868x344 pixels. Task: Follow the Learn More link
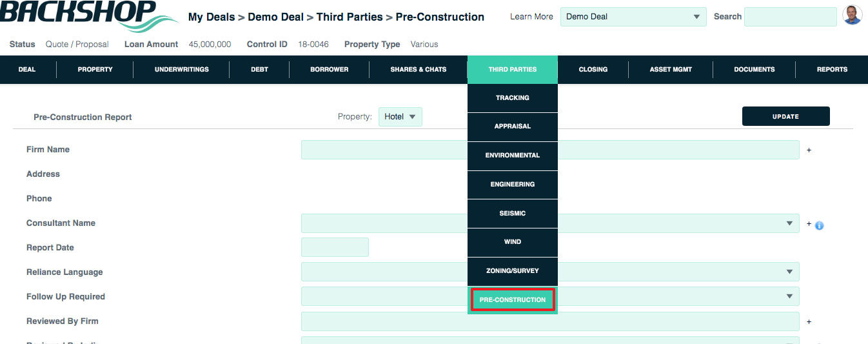tap(531, 17)
